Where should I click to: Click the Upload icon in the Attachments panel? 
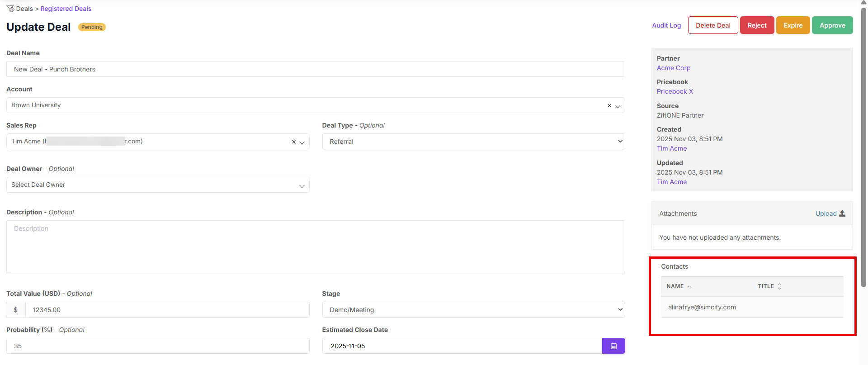[843, 213]
